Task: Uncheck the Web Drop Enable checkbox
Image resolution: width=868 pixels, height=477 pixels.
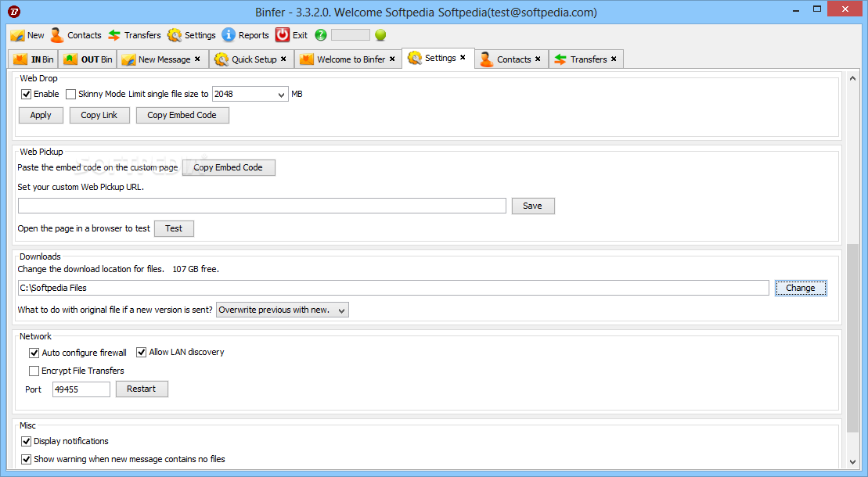Action: (x=26, y=94)
